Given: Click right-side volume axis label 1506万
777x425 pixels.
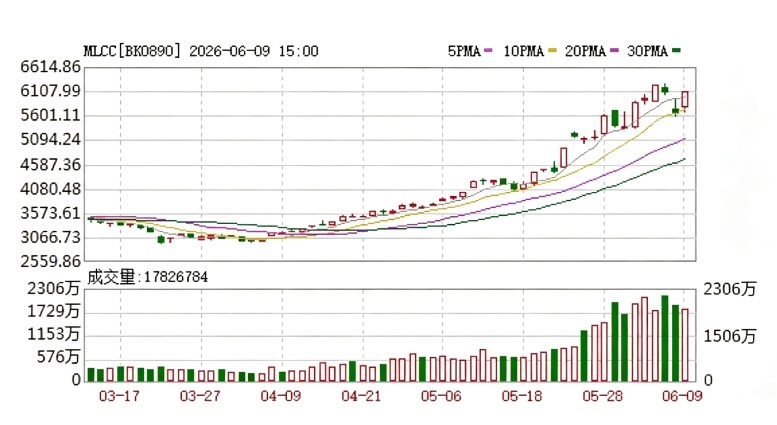Looking at the screenshot, I should (x=730, y=336).
